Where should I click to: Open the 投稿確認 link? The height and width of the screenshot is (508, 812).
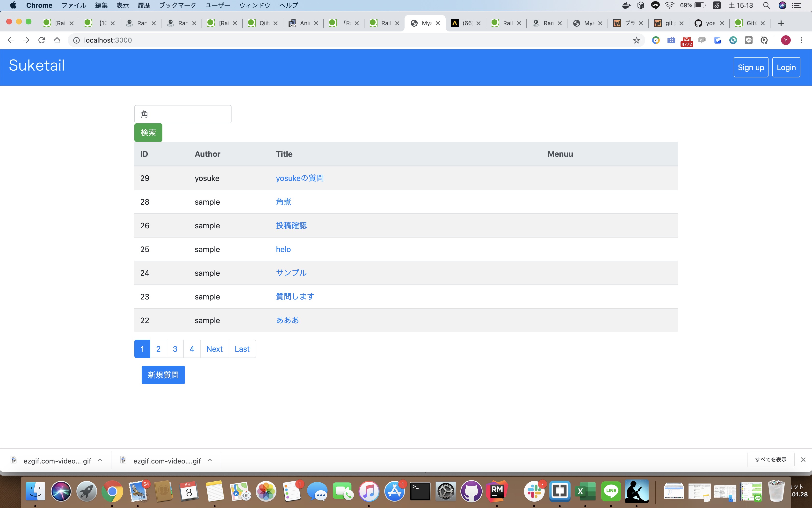(291, 225)
